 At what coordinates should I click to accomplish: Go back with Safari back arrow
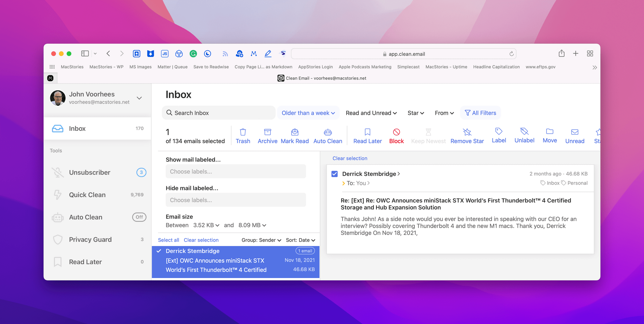point(108,53)
